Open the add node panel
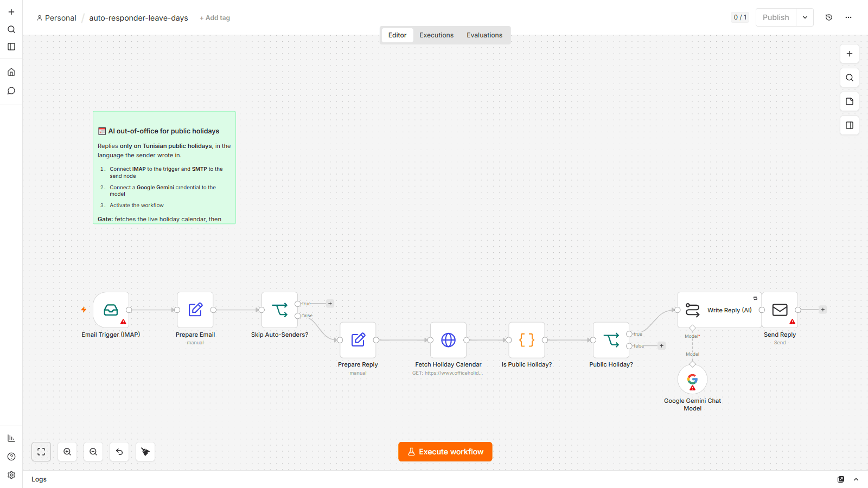The image size is (868, 488). coord(850,54)
